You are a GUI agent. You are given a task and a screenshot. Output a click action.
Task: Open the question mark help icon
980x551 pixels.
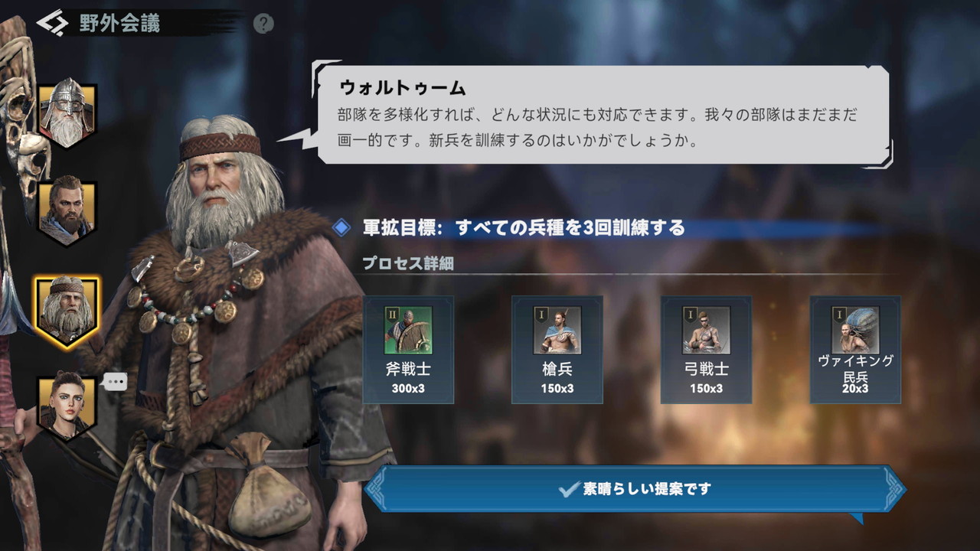[263, 24]
